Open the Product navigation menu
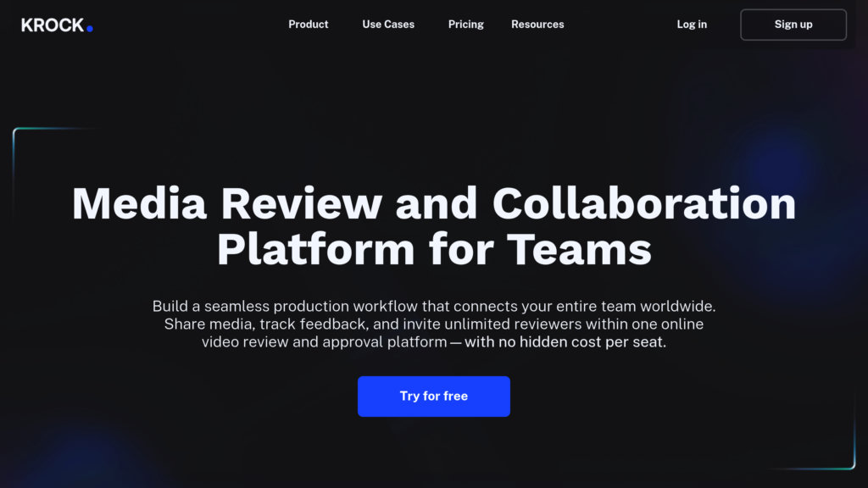 tap(308, 25)
